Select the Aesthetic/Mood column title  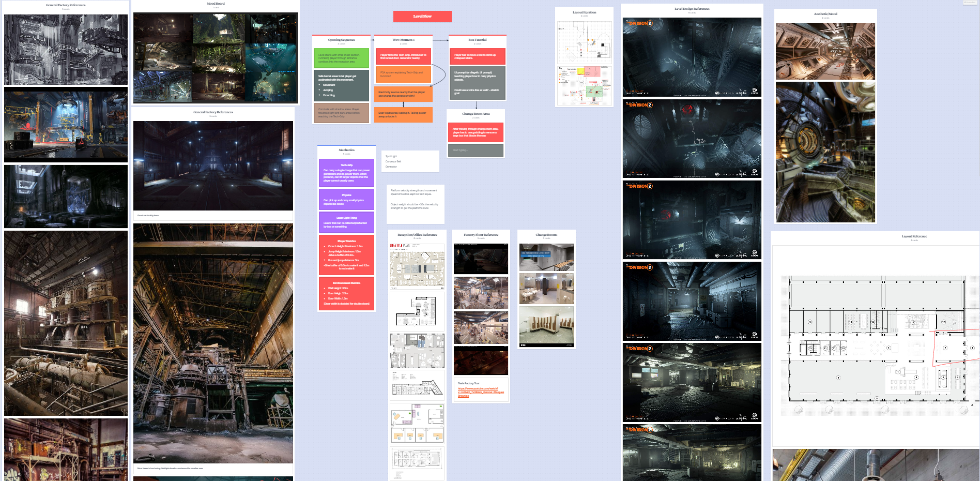tap(825, 14)
